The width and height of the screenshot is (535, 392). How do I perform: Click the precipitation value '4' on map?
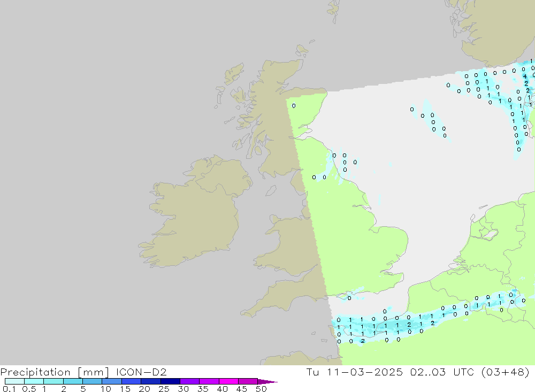tap(525, 76)
